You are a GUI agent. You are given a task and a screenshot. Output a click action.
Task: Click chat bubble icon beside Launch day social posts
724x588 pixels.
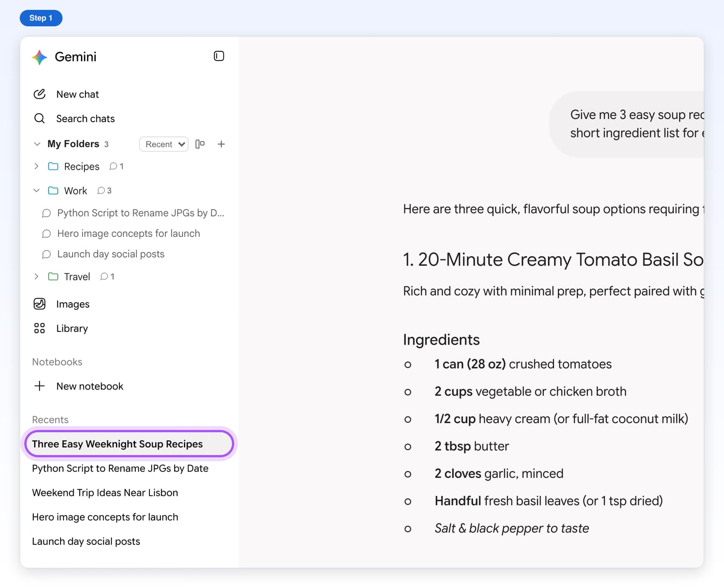coord(46,254)
